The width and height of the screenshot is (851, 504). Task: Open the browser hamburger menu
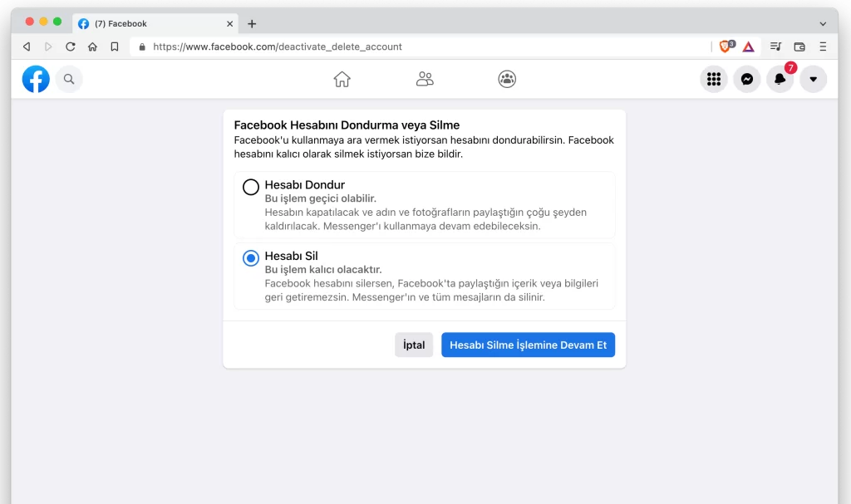pos(823,46)
